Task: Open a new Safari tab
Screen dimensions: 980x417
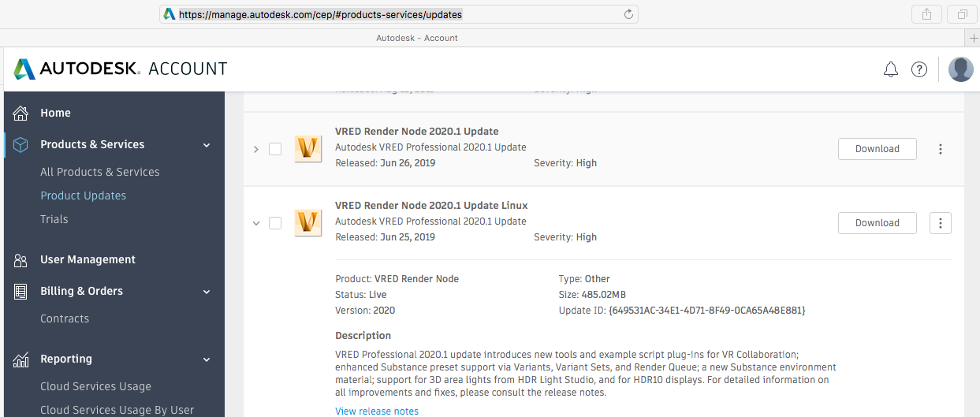Action: (x=974, y=38)
